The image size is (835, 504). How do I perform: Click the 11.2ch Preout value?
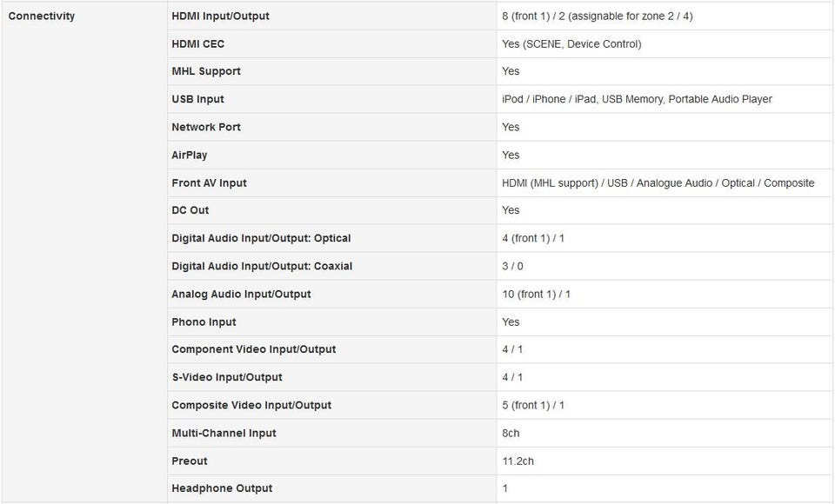pyautogui.click(x=518, y=461)
